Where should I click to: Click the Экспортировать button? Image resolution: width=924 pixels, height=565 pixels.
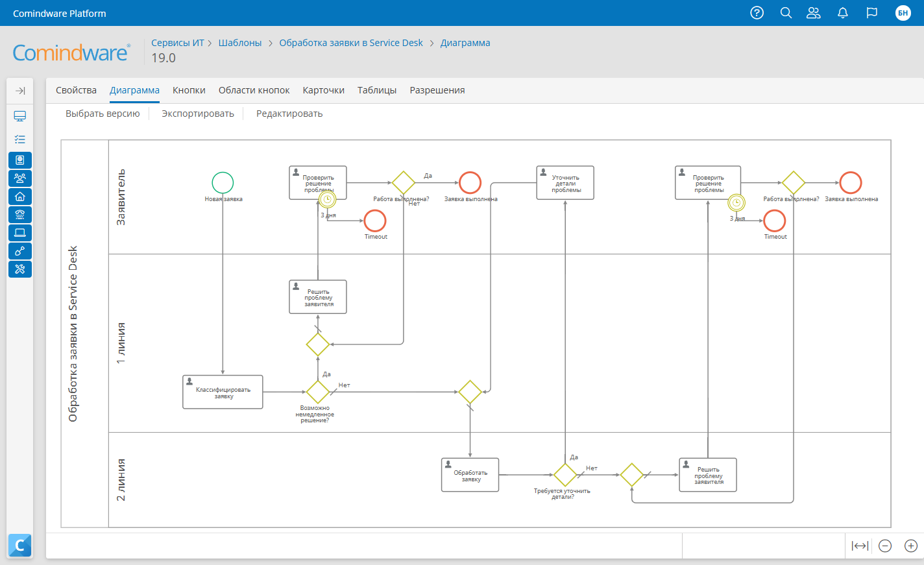pyautogui.click(x=197, y=113)
